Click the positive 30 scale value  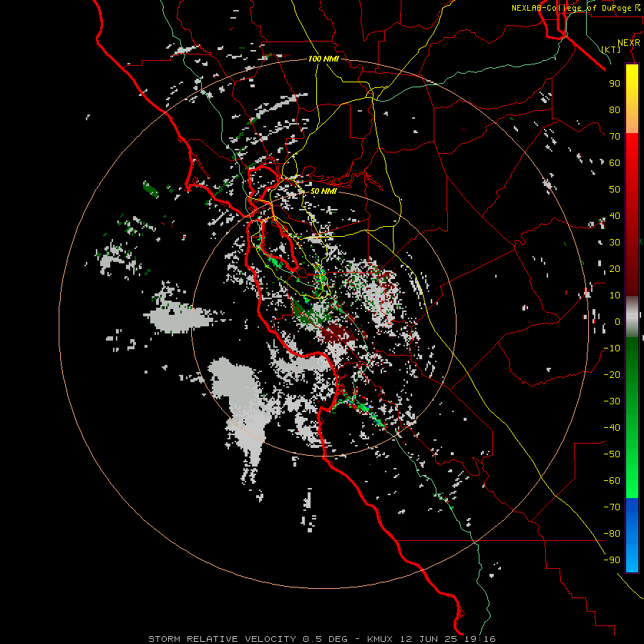[615, 243]
